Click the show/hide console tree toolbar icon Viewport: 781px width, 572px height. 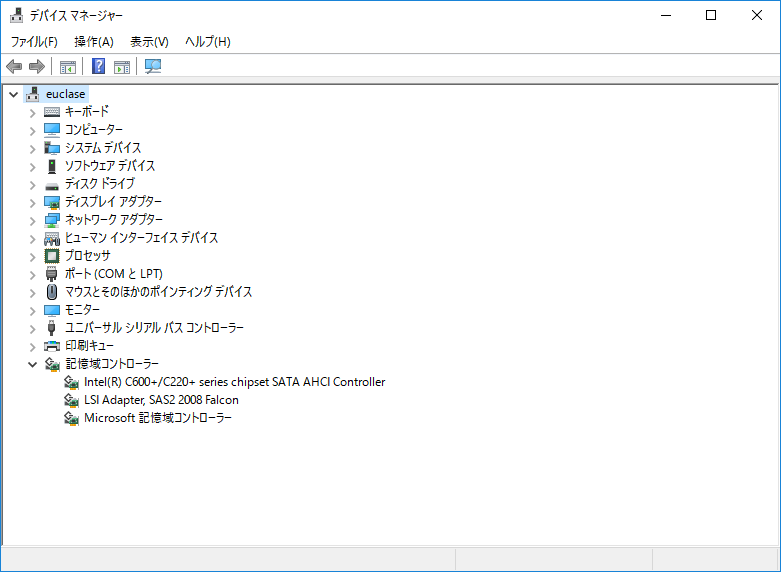coord(68,67)
